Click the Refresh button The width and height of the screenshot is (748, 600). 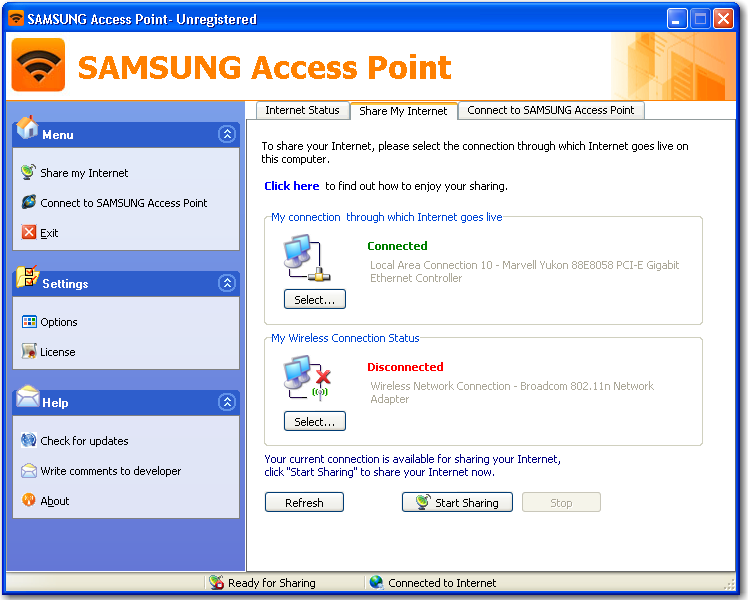pyautogui.click(x=304, y=502)
